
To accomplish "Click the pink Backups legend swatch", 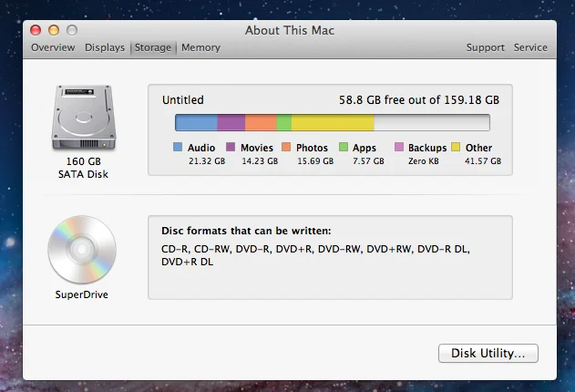I will (x=399, y=147).
